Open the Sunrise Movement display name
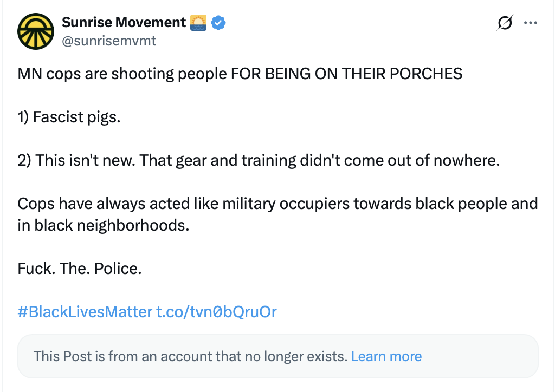The width and height of the screenshot is (555, 392). (124, 22)
